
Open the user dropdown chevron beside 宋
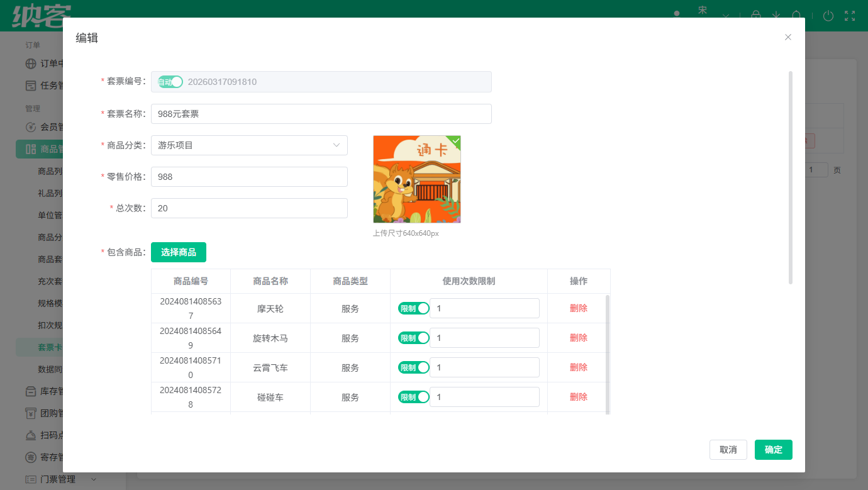[726, 16]
